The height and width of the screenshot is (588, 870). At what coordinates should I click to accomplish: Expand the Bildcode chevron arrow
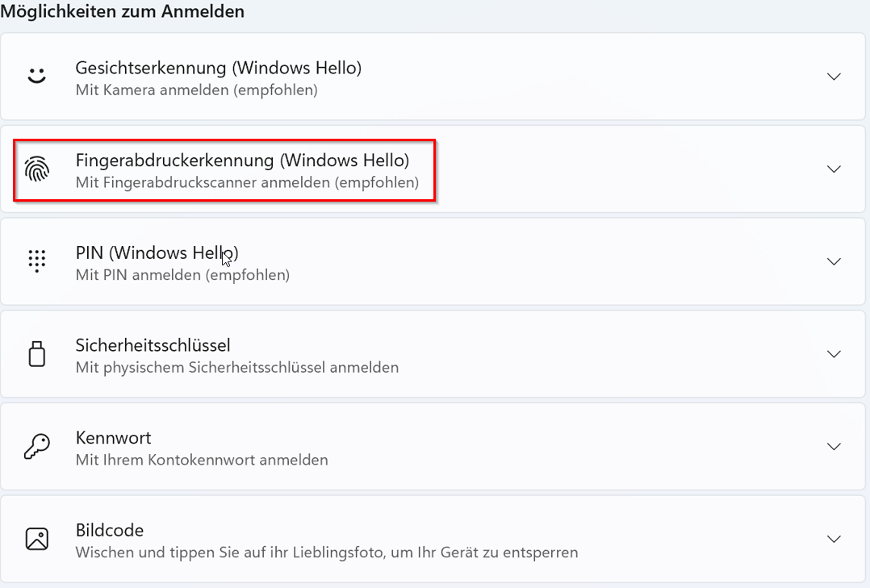[x=834, y=539]
